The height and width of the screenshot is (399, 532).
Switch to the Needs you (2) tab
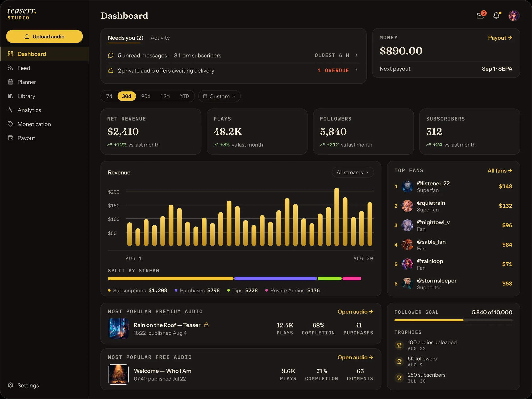tap(126, 38)
